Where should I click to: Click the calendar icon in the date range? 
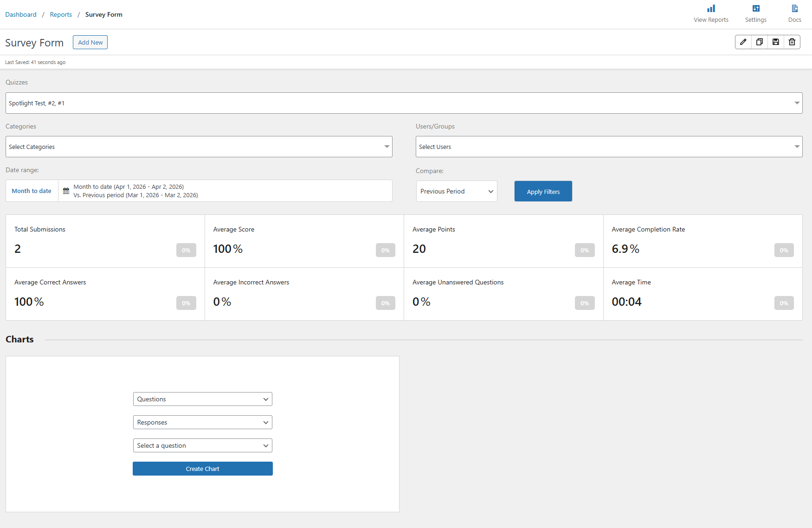[65, 191]
